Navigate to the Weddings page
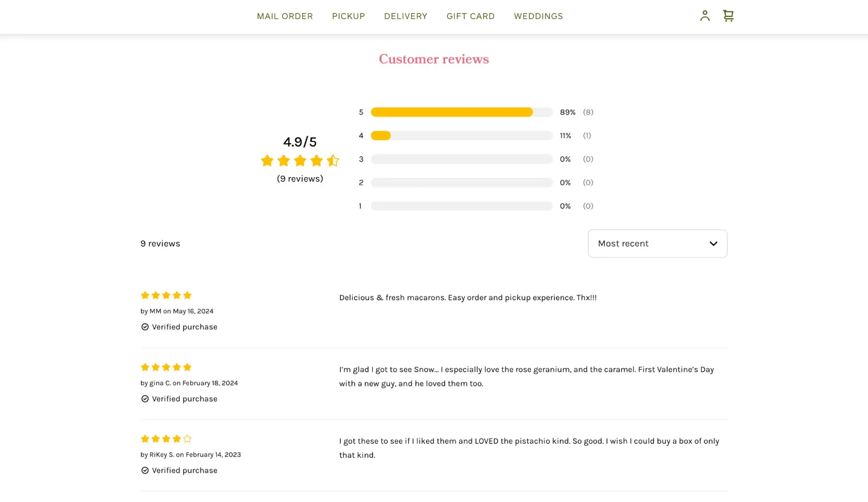Image resolution: width=868 pixels, height=502 pixels. pyautogui.click(x=538, y=16)
